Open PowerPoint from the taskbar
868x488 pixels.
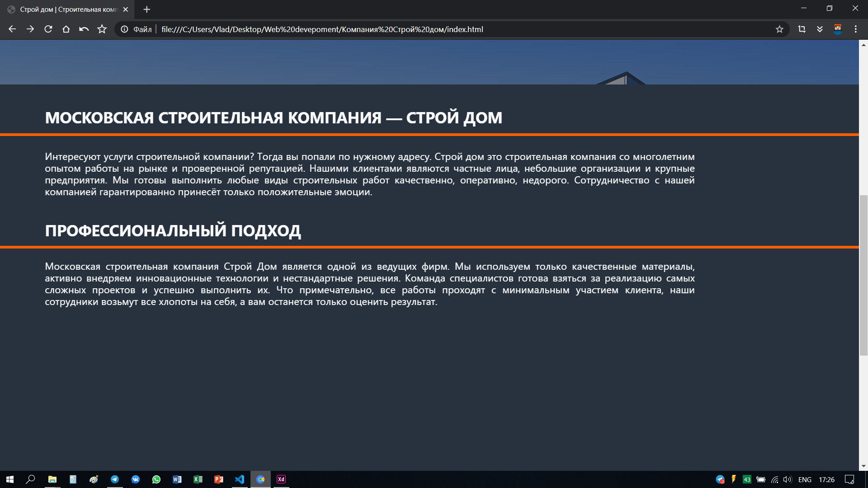[219, 479]
